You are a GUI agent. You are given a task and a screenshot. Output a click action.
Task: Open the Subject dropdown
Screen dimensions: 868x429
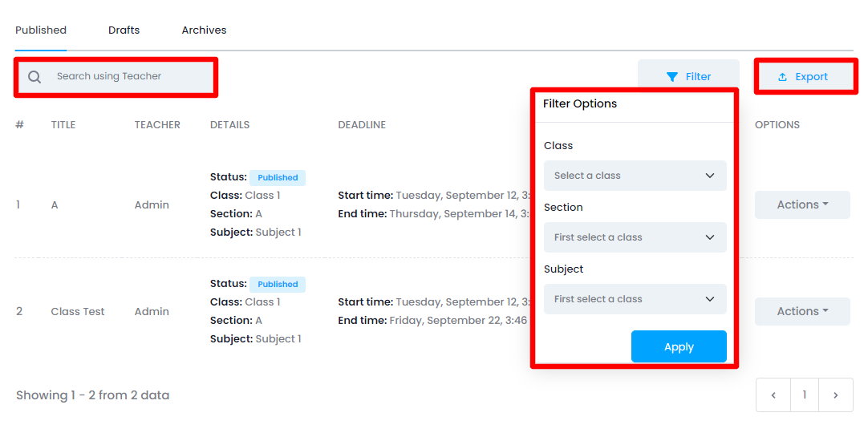[x=635, y=299]
